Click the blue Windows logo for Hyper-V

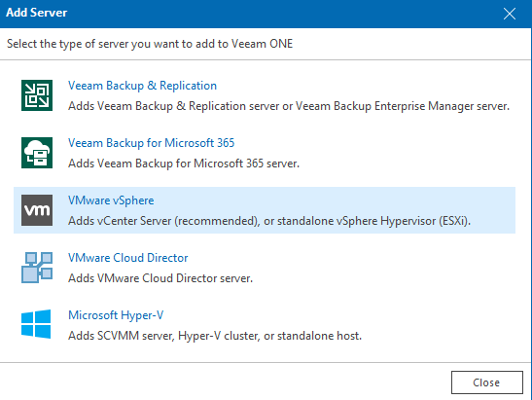[36, 324]
